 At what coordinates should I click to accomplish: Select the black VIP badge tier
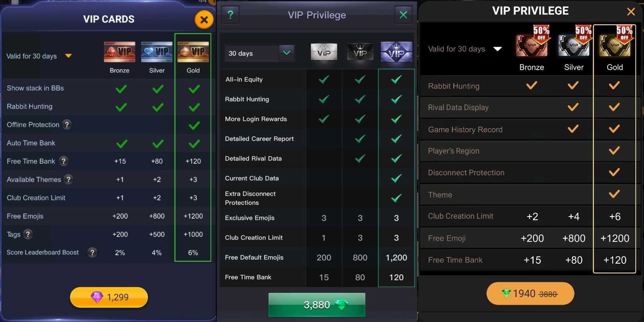[360, 52]
